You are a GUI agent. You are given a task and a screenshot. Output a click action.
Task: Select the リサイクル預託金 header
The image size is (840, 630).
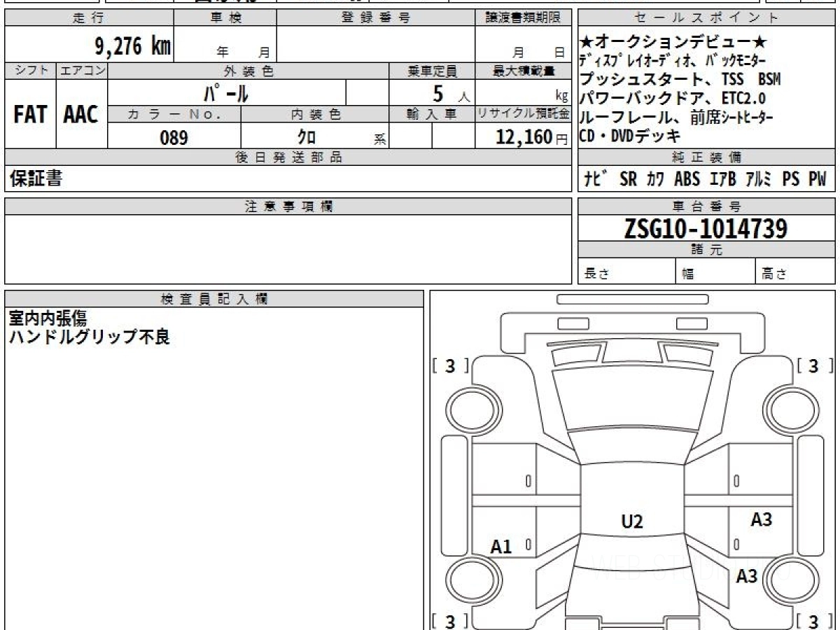tap(524, 114)
